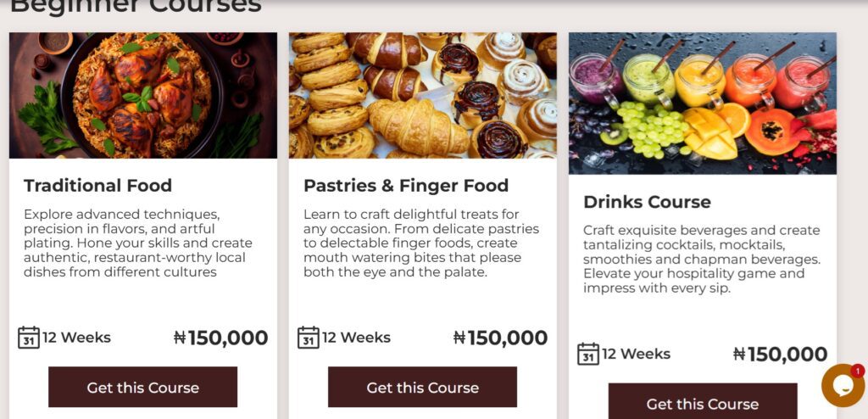The height and width of the screenshot is (419, 868).
Task: Open the Traditional Food title
Action: click(97, 186)
